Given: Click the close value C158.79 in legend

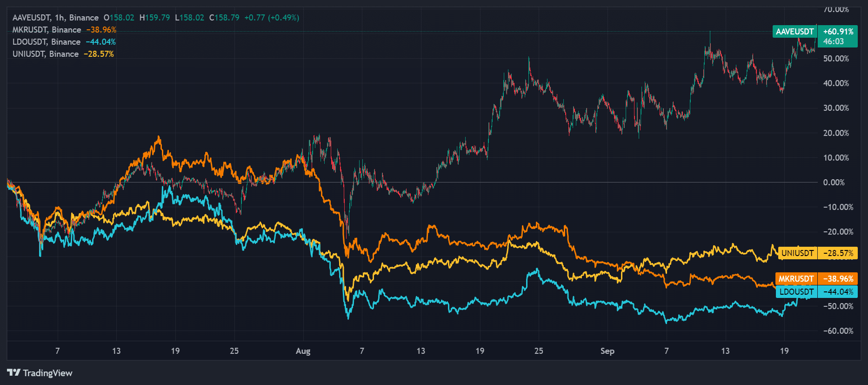Looking at the screenshot, I should (224, 18).
